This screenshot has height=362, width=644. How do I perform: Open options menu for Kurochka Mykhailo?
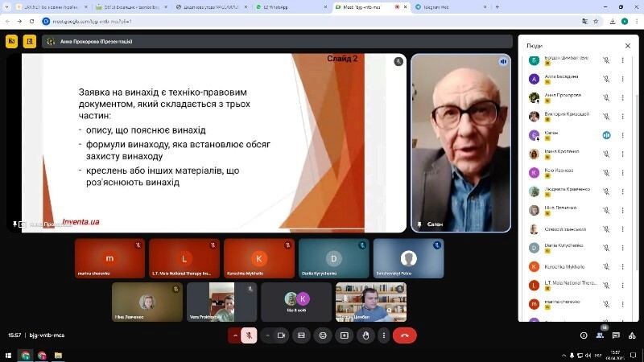[622, 267]
